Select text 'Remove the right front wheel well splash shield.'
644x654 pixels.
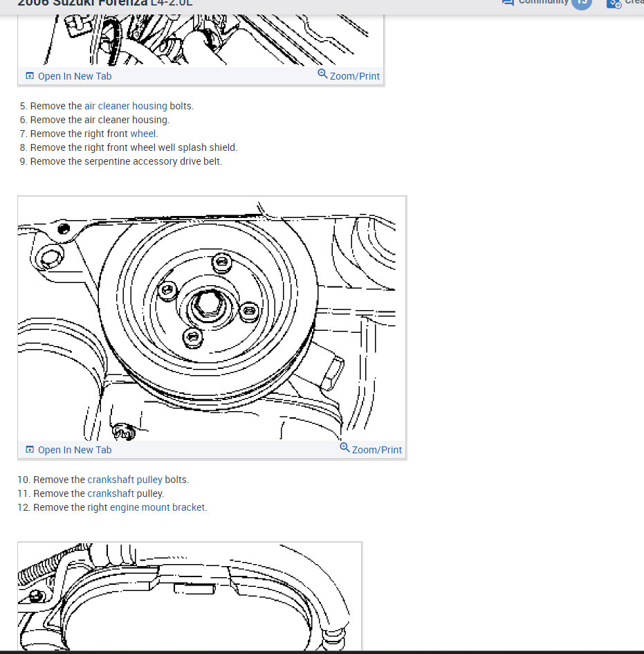[x=134, y=147]
